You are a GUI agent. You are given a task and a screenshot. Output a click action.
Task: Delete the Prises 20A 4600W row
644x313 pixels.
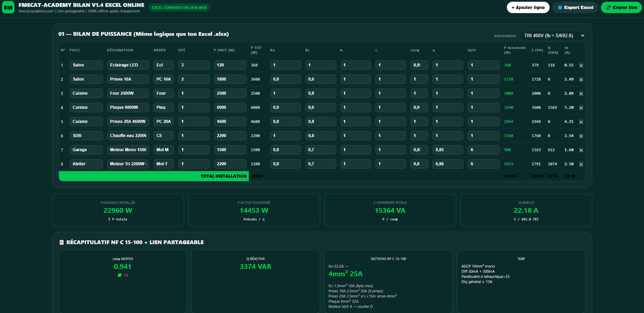coord(581,122)
